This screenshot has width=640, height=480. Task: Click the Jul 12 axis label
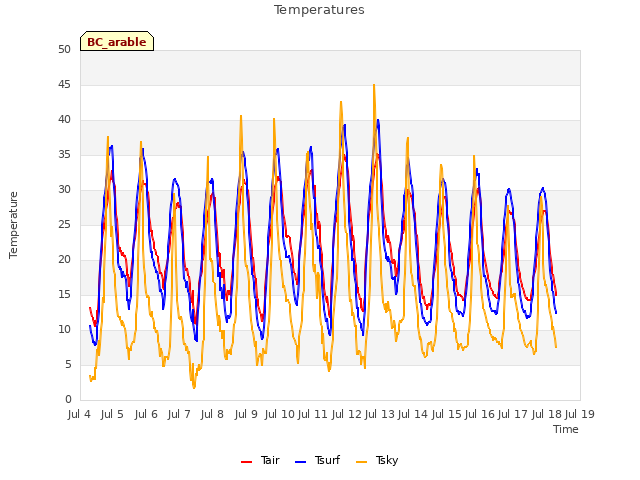(347, 414)
